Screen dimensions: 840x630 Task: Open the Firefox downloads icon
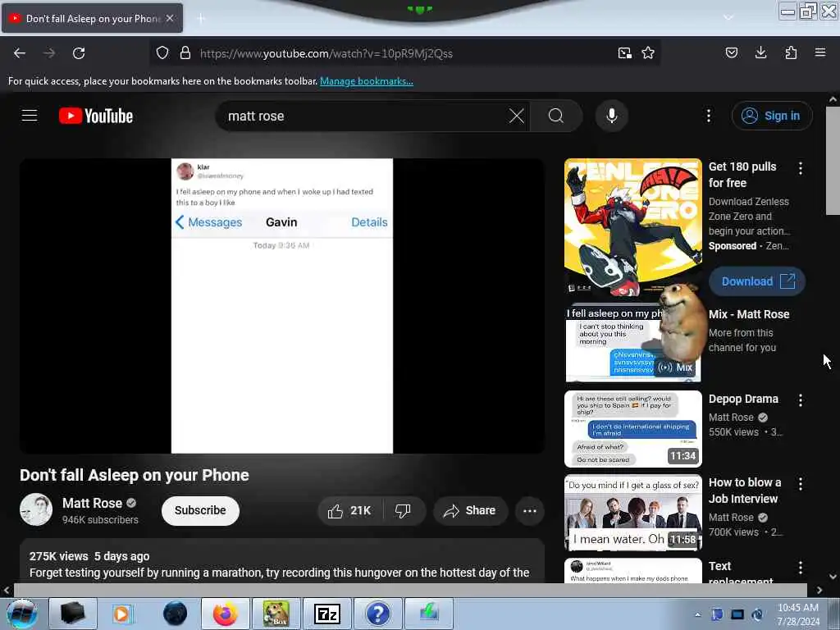(760, 52)
